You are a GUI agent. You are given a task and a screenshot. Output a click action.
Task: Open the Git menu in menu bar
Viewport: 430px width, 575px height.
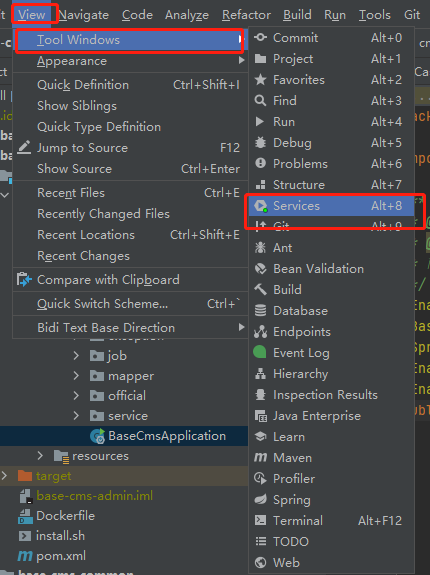point(412,15)
